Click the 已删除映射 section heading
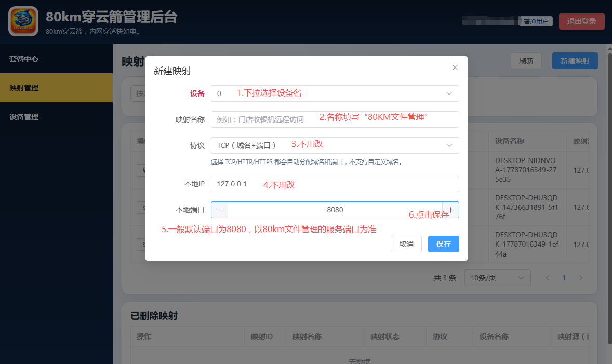Viewport: 612px width, 364px height. coord(154,316)
